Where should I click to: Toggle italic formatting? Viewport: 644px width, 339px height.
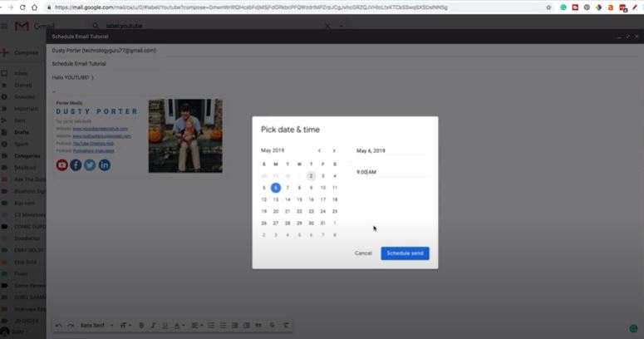(x=153, y=326)
